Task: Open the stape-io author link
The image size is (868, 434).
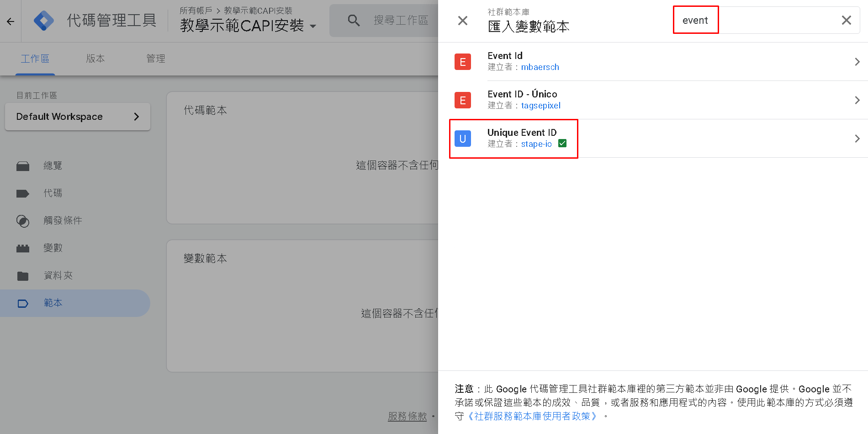Action: pos(536,144)
